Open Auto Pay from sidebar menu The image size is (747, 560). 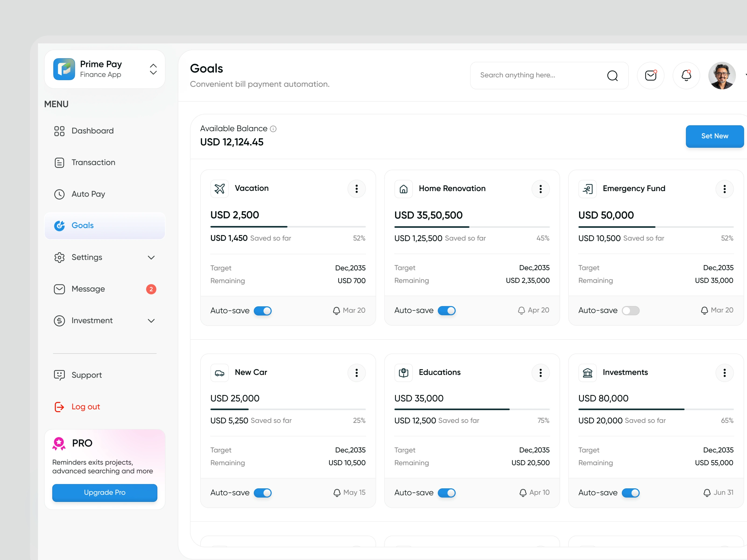click(x=88, y=194)
